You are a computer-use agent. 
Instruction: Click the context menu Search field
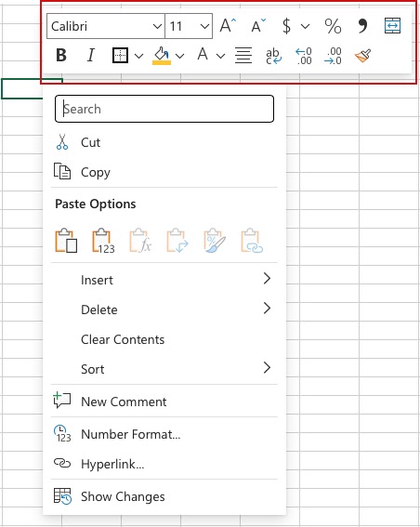pos(164,109)
